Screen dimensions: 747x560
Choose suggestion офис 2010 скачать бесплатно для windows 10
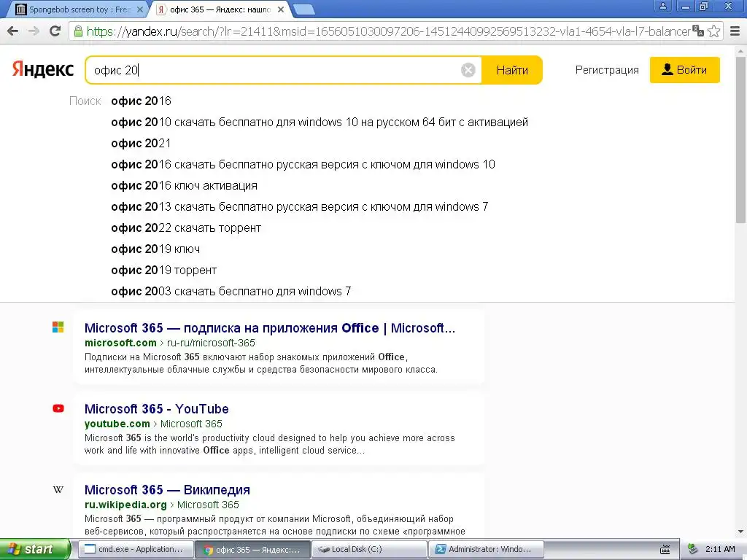(x=320, y=122)
